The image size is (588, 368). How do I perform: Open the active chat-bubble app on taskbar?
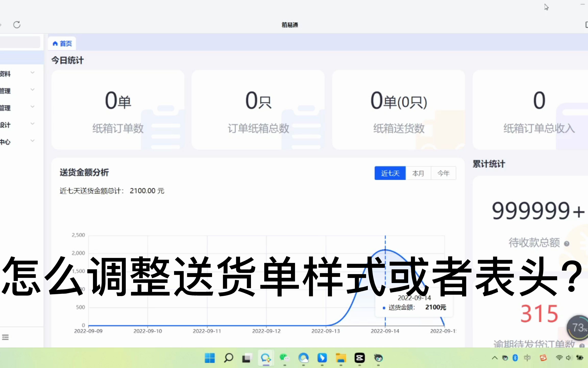coord(266,358)
